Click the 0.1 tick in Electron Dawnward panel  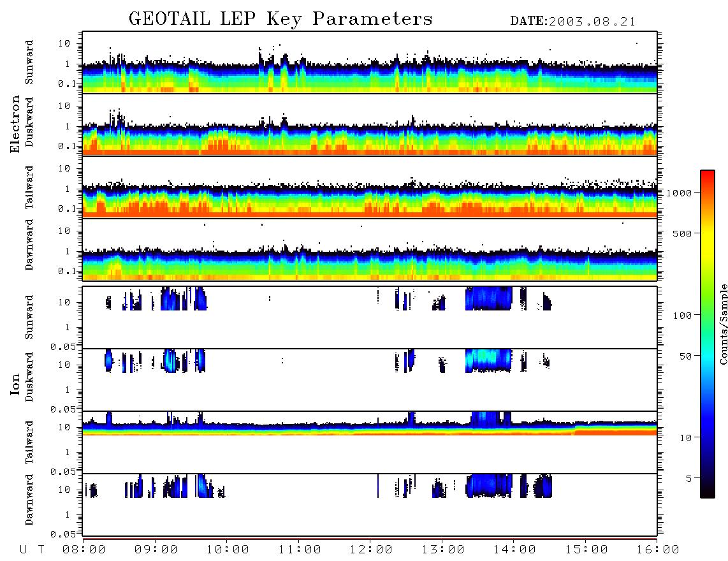click(67, 271)
